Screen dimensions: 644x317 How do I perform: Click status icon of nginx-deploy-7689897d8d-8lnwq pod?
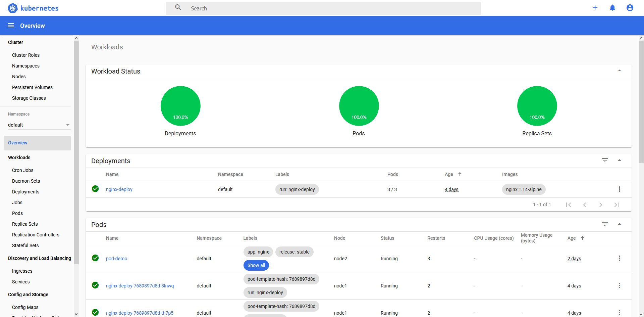coord(95,285)
